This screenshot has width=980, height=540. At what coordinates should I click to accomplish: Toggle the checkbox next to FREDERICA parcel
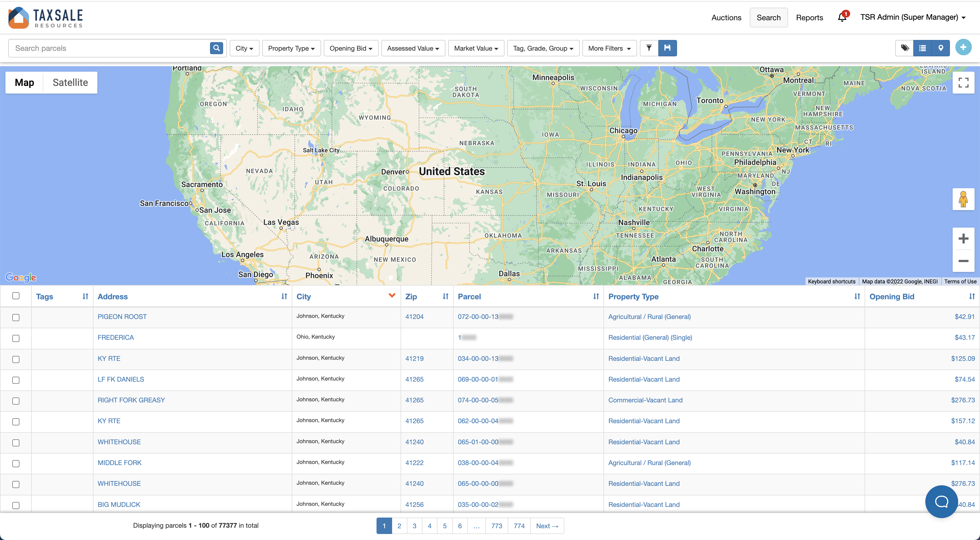click(x=17, y=337)
